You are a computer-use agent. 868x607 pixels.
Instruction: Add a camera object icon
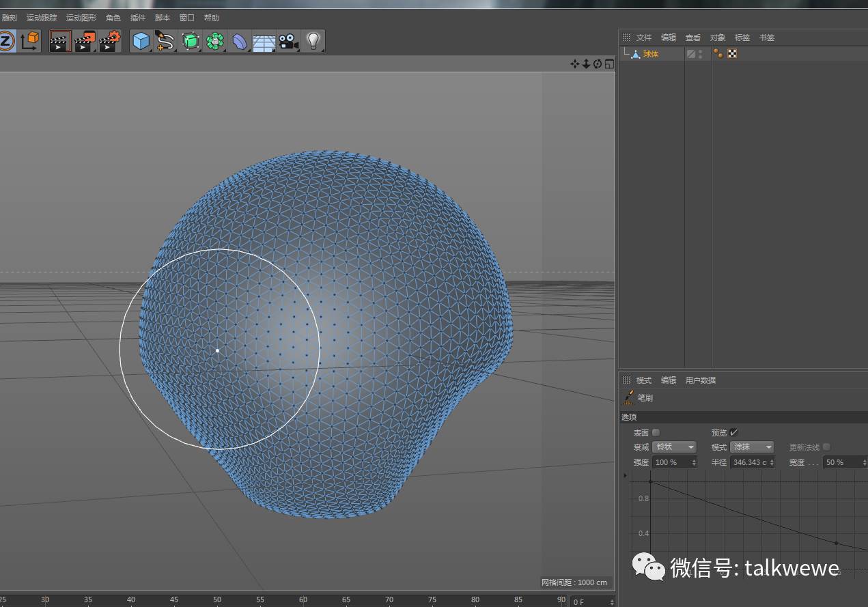coord(288,42)
